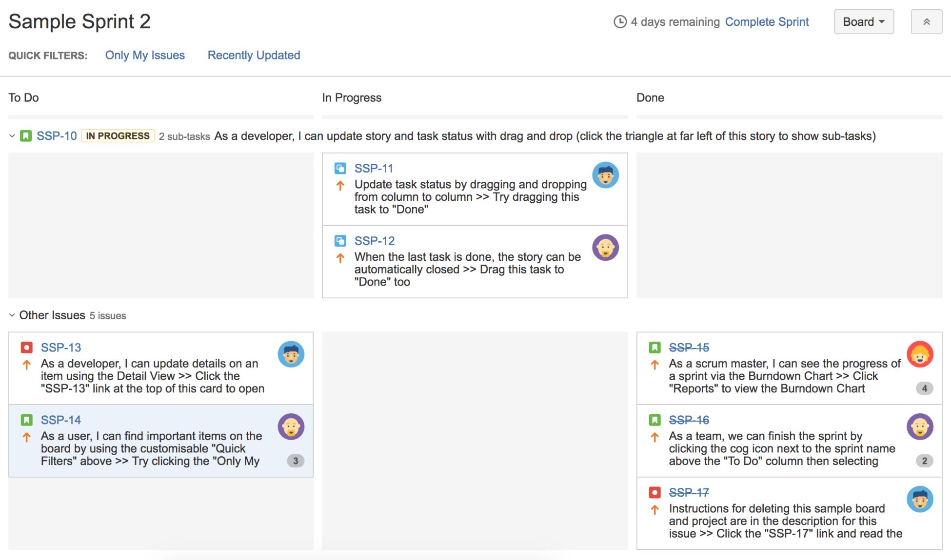Click the assignee avatar on SSP-14
Image resolution: width=951 pixels, height=560 pixels.
tap(291, 427)
